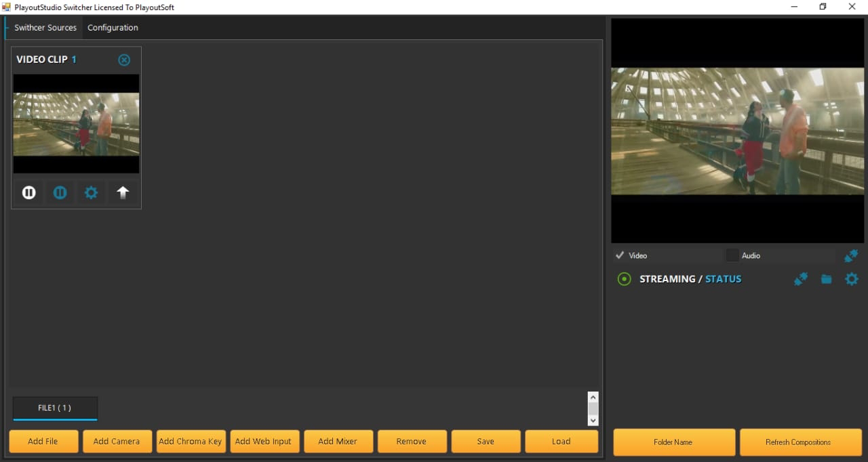Click Add Web Input button
This screenshot has height=462, width=868.
[264, 441]
